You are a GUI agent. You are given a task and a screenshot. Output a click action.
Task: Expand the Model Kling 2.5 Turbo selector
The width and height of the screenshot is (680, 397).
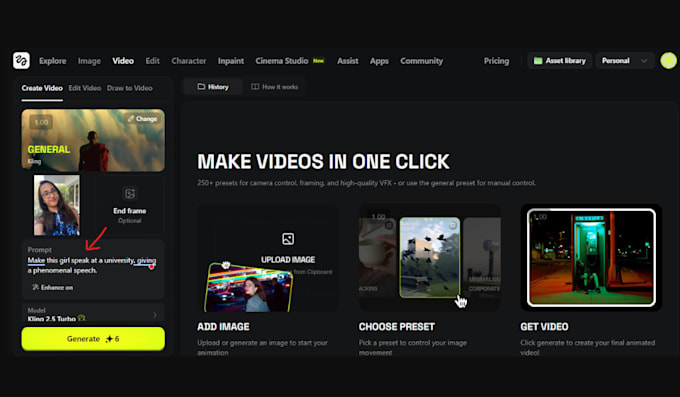coord(93,314)
